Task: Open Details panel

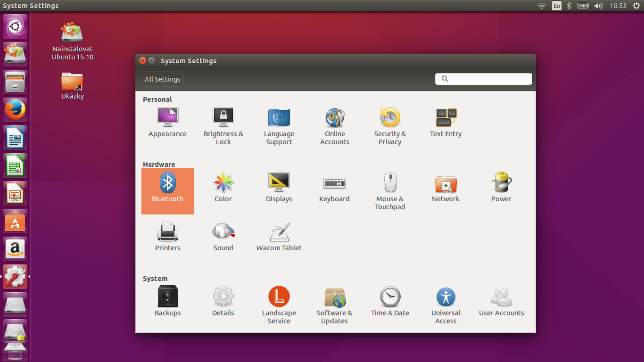Action: [x=223, y=301]
